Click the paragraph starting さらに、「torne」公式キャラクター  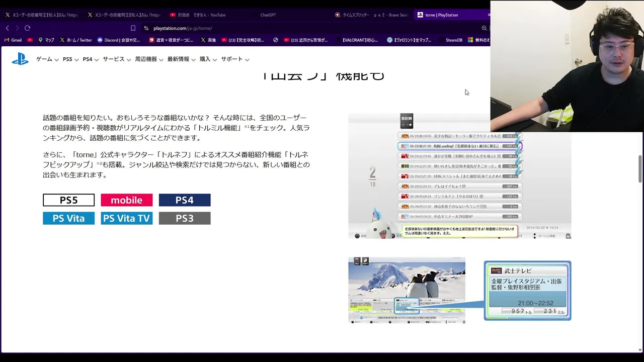point(176,164)
